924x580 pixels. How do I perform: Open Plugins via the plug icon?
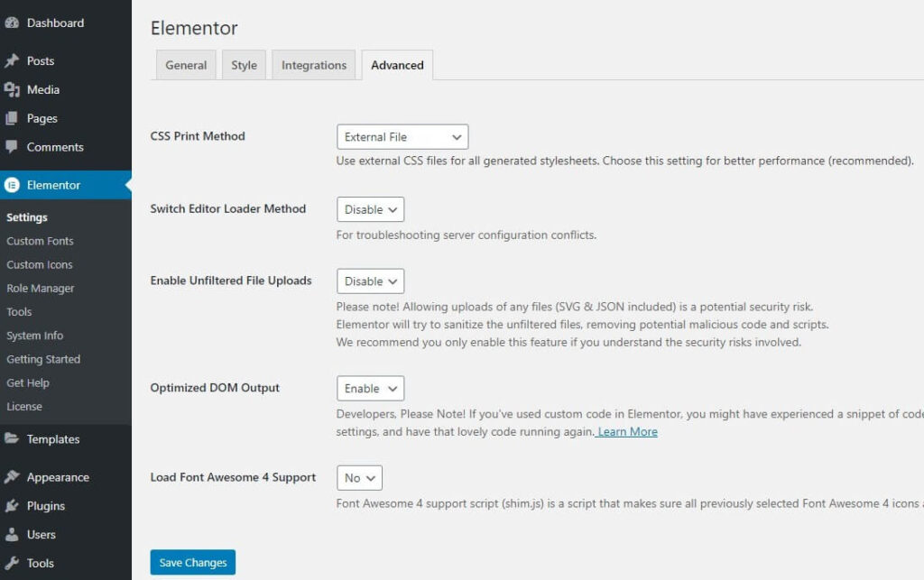coord(13,505)
